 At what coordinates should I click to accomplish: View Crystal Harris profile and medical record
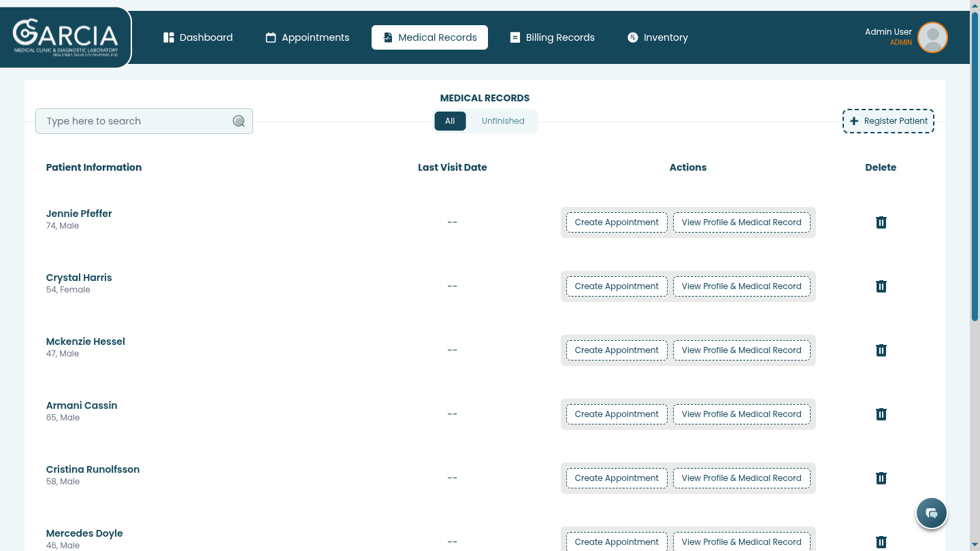tap(741, 286)
